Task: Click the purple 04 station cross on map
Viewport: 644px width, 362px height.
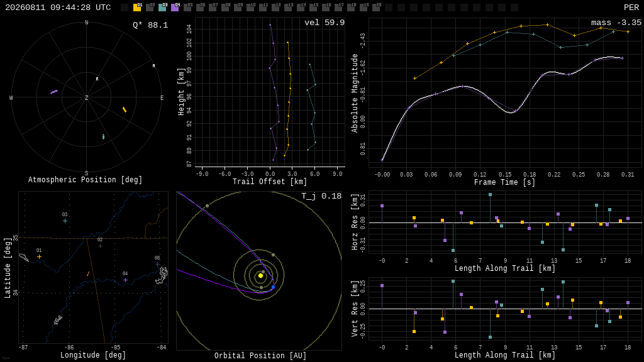Action: (x=125, y=280)
